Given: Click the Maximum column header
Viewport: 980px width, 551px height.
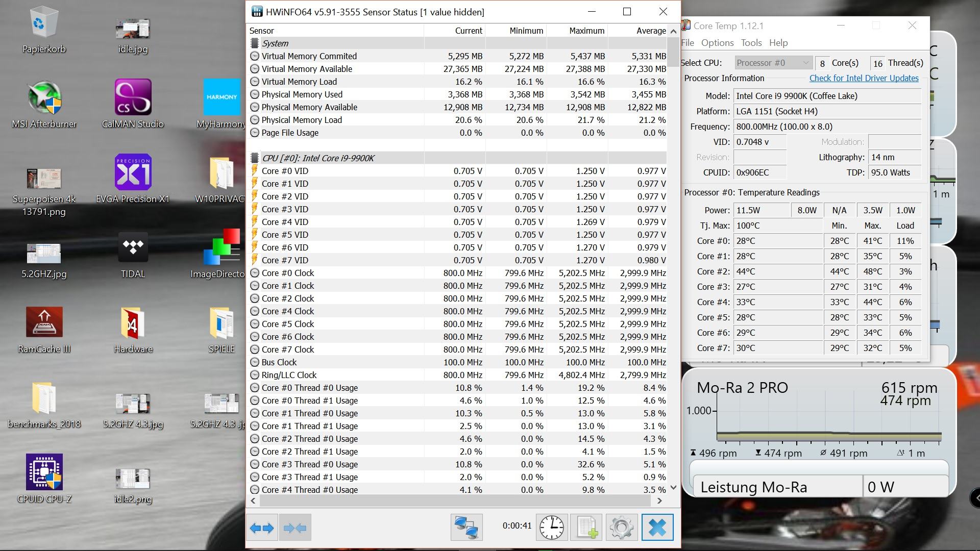Looking at the screenshot, I should point(577,31).
